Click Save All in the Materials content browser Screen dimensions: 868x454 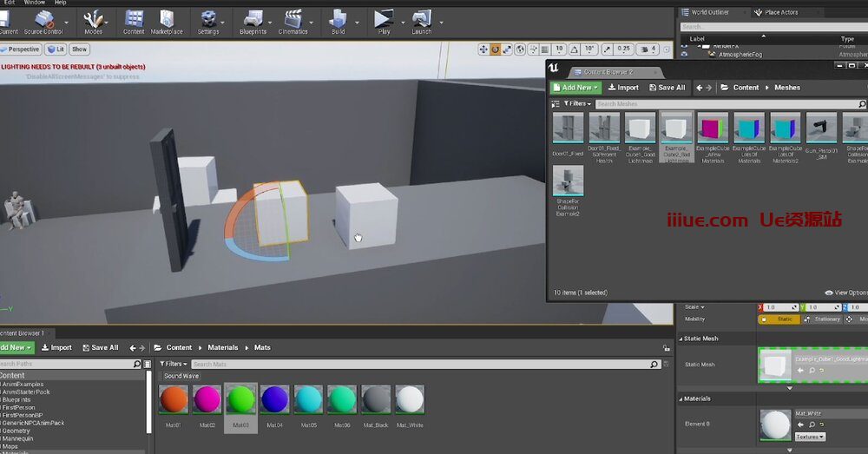[100, 347]
